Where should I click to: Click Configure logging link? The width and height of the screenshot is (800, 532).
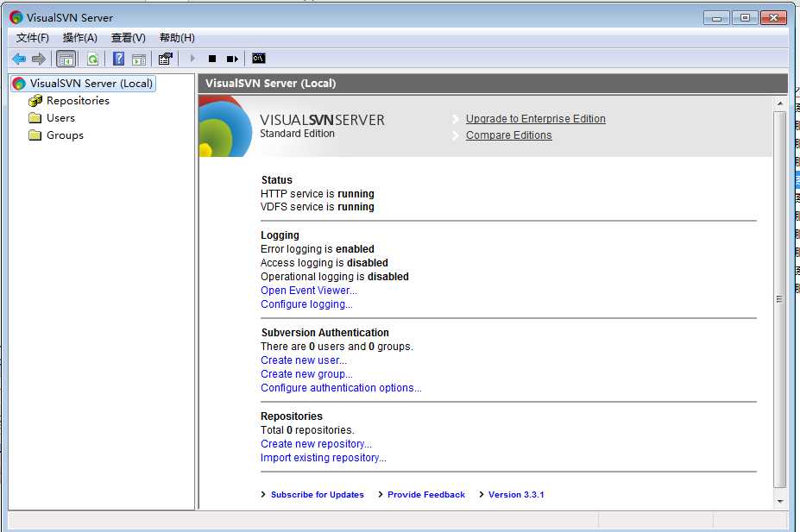pos(306,304)
